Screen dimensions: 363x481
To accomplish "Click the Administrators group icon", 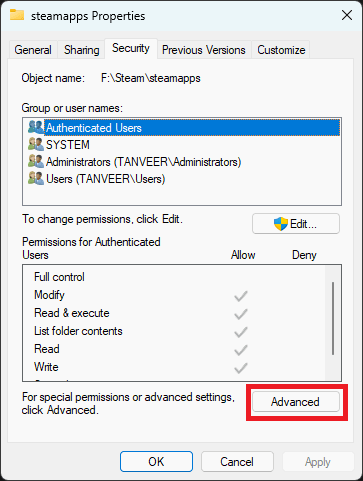I will [36, 161].
